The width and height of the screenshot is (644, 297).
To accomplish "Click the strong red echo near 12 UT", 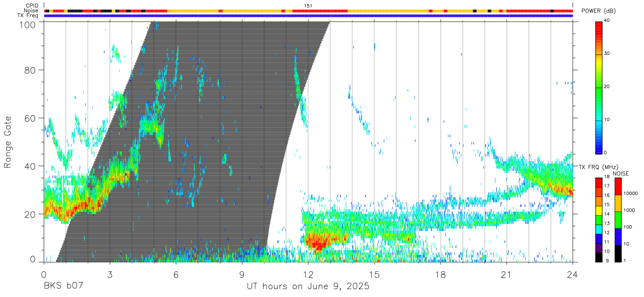I will [319, 241].
